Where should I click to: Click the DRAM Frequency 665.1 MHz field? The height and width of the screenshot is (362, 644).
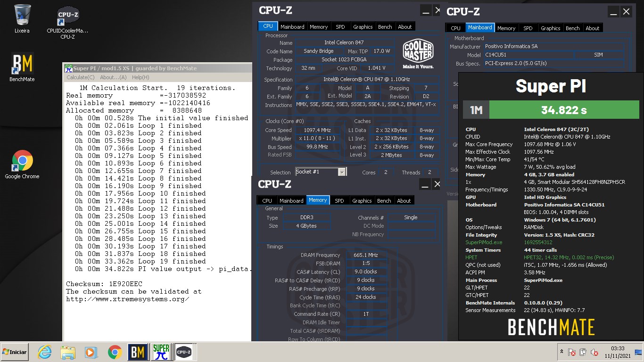click(x=366, y=255)
